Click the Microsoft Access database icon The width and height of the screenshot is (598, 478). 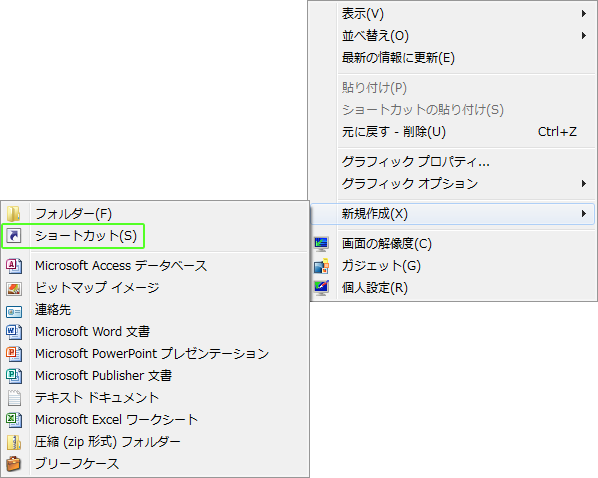[x=14, y=266]
